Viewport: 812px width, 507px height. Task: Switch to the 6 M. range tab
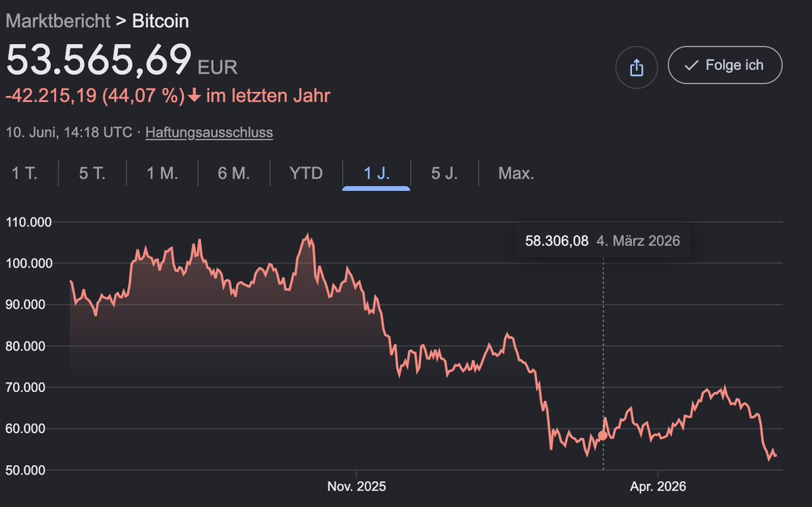(233, 173)
